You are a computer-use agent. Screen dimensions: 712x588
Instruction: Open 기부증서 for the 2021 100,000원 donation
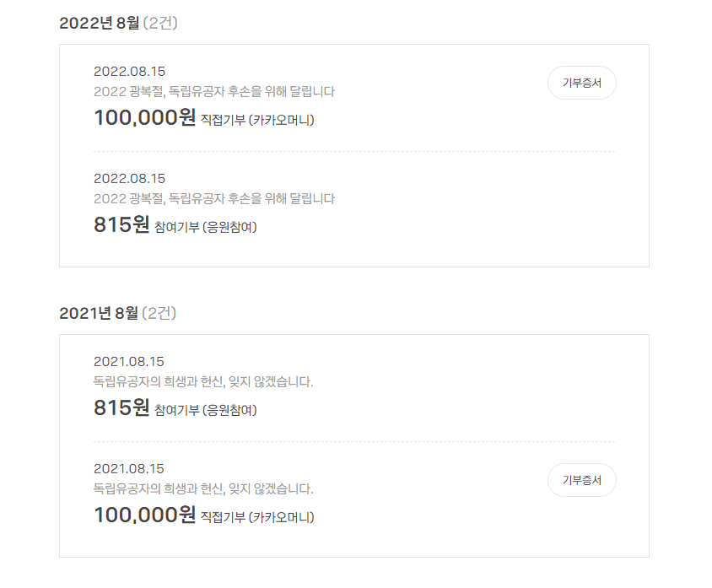pos(581,480)
